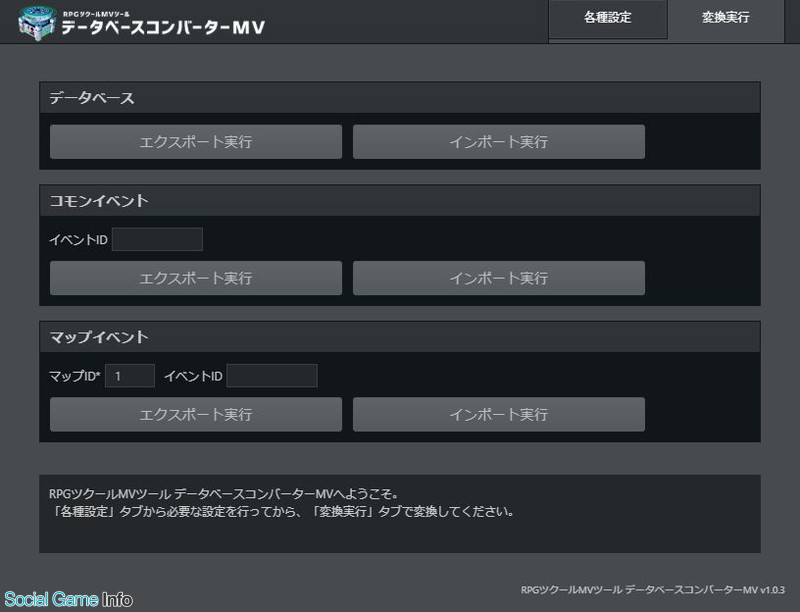Click the Database Converter MV app logo icon
Viewport: 800px width, 612px height.
point(36,22)
